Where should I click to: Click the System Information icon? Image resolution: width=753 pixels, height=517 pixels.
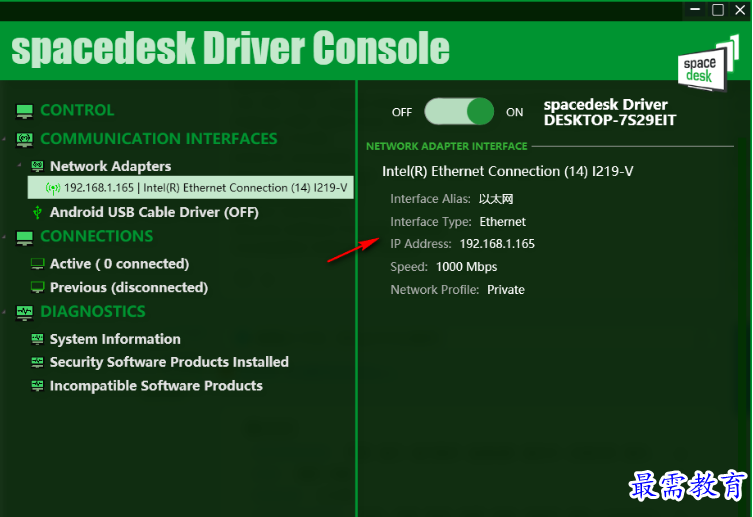37,339
